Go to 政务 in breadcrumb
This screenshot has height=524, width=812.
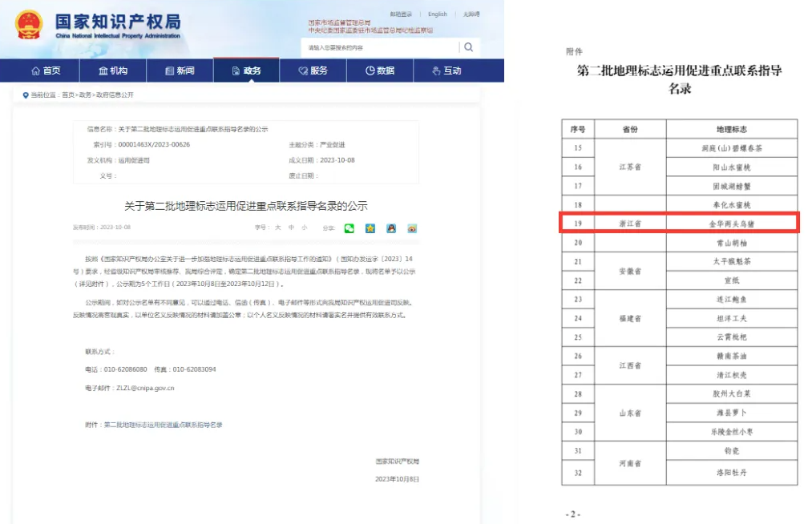[85, 95]
